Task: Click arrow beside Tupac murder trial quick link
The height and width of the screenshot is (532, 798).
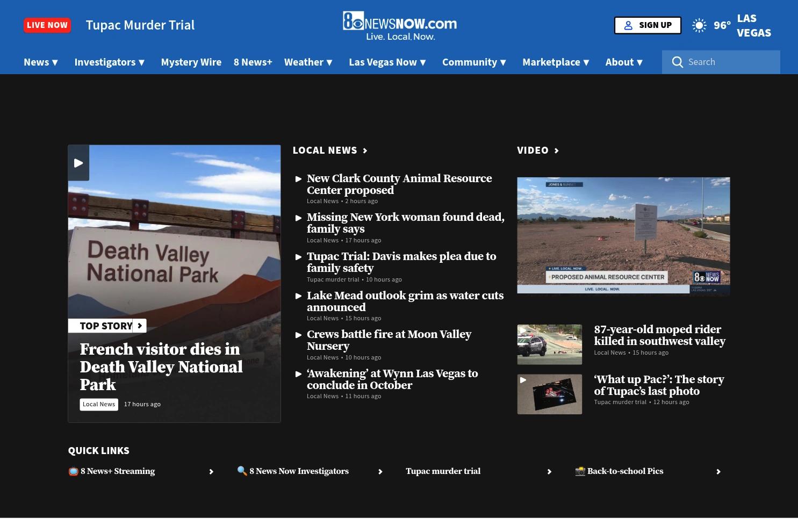Action: [549, 472]
